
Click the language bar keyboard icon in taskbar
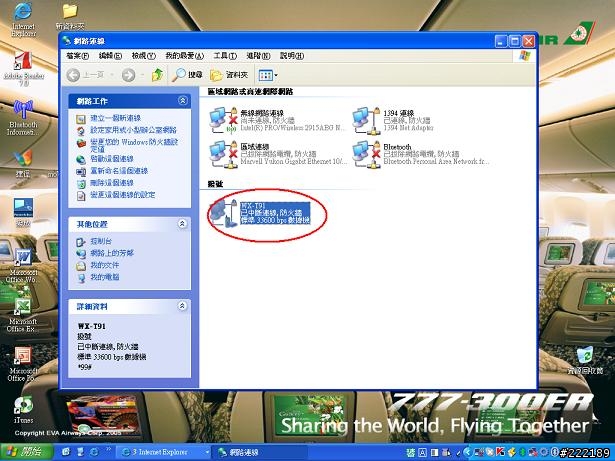411,452
